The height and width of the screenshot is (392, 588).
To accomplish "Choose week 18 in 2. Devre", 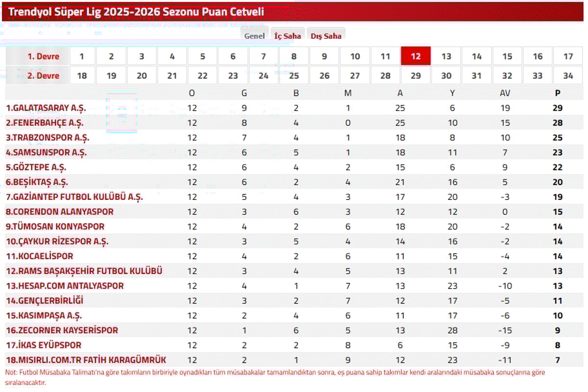I will point(81,75).
